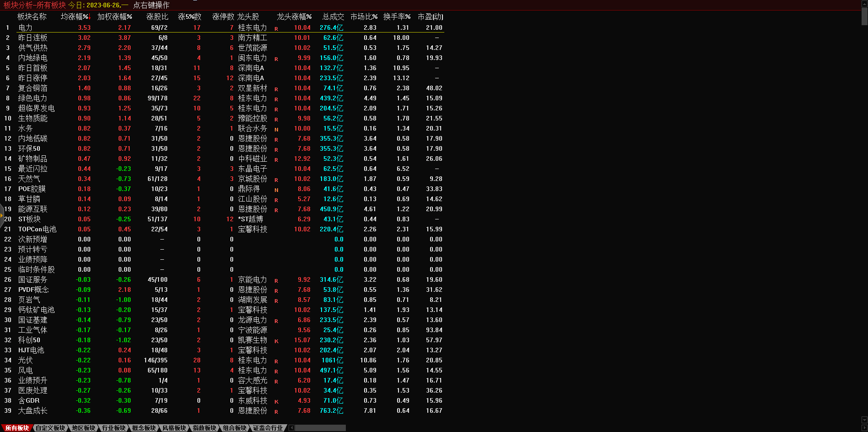Click the horizontal scrollbar track

[x=321, y=428]
